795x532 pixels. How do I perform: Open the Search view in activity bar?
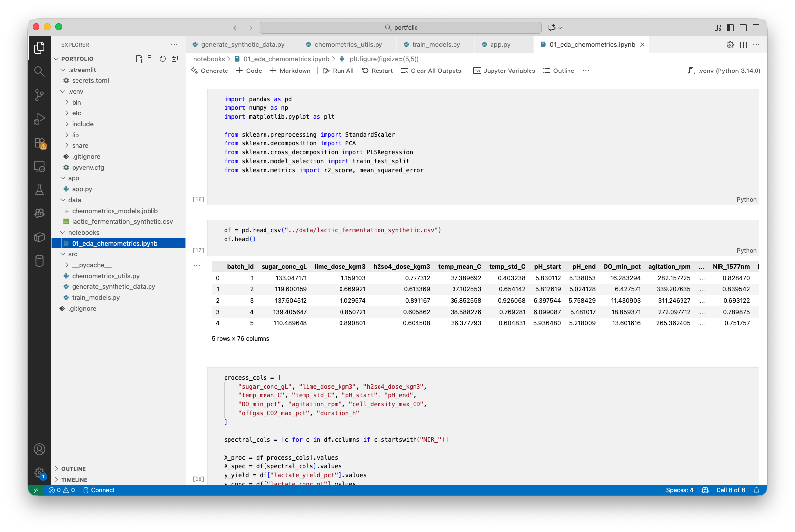[39, 71]
